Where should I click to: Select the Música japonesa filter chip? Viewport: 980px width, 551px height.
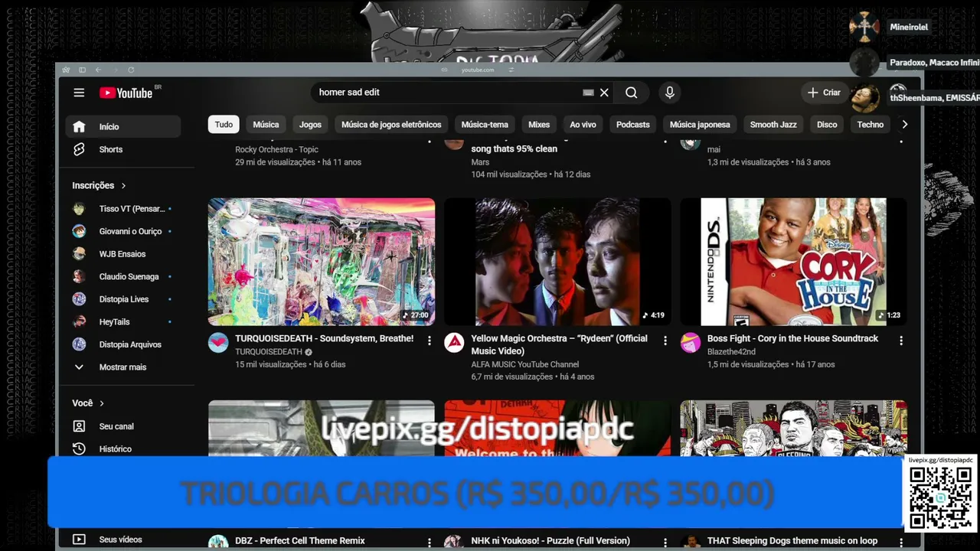700,125
